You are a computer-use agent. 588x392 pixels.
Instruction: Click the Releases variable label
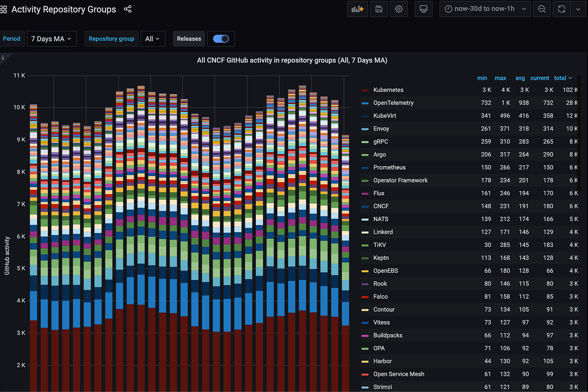189,39
